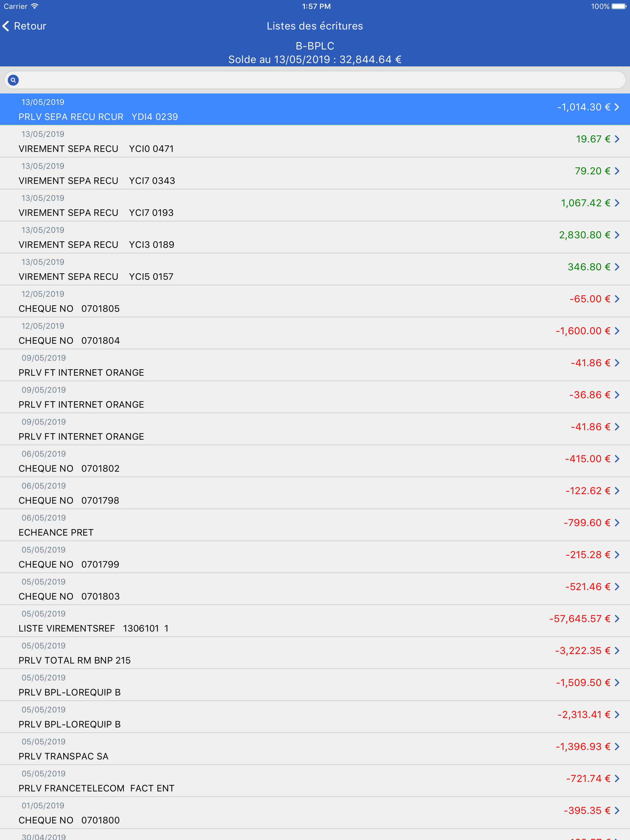
Task: Expand chevron beside 2,830.80 € amount
Action: tap(617, 235)
